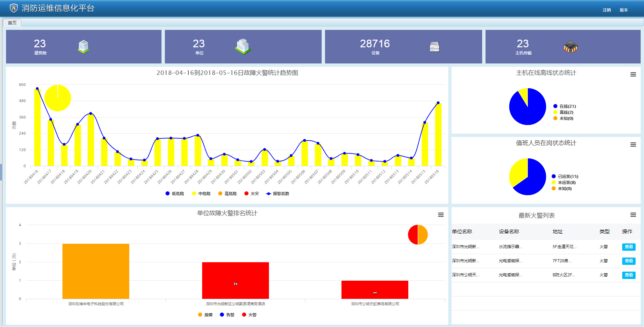Click the orange bar for 深圳东维丰电子科技股份有限公司

pos(96,271)
